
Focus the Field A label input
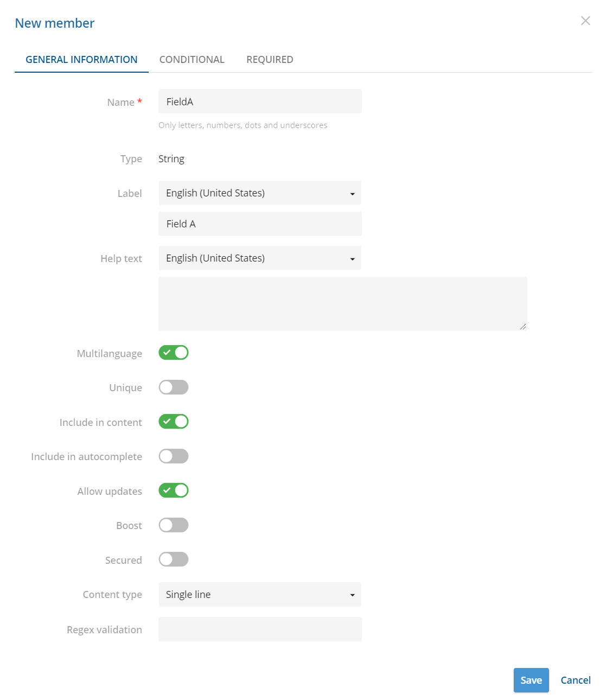tap(260, 224)
